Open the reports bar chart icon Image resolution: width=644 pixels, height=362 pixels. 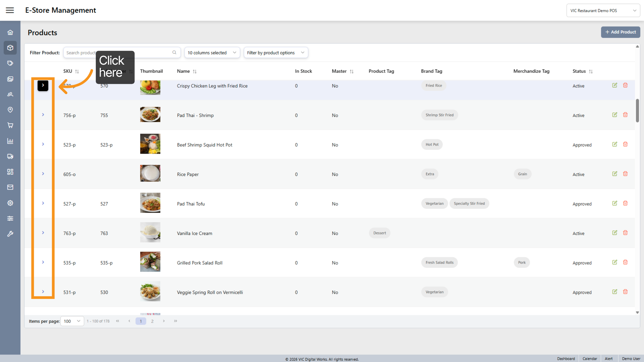pos(10,141)
